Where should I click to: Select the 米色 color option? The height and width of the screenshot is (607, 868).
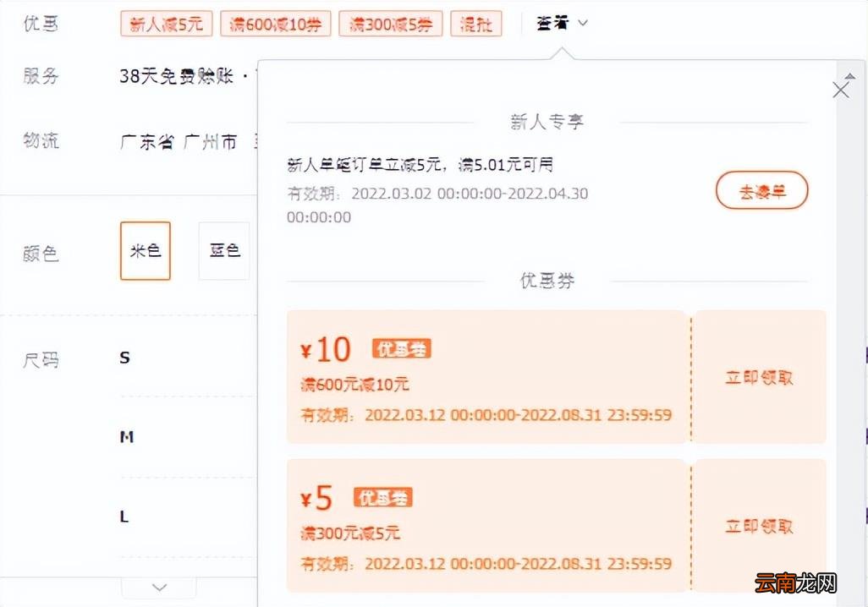[x=145, y=250]
